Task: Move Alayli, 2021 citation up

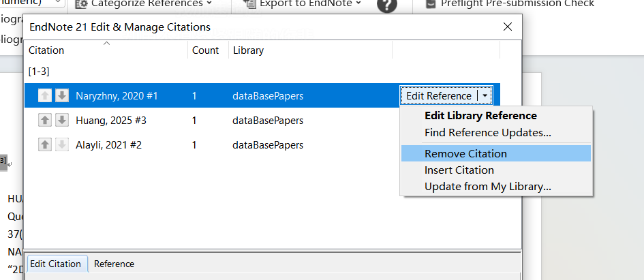Action: tap(45, 144)
